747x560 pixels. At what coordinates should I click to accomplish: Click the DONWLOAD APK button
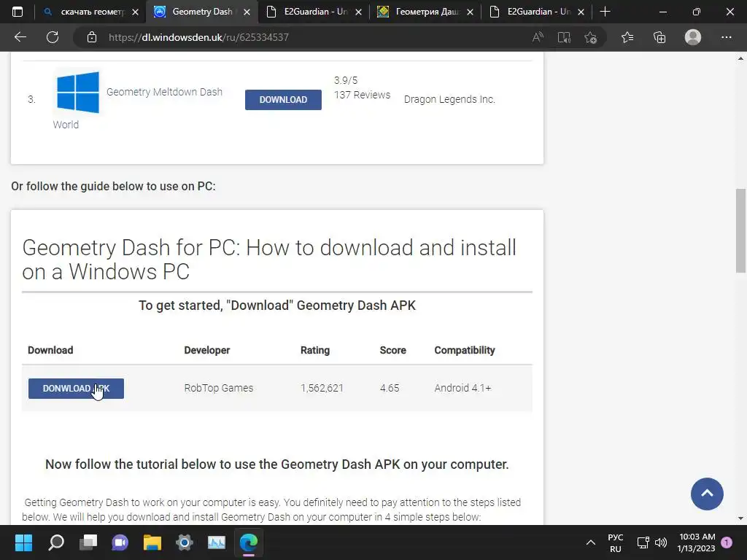[76, 389]
